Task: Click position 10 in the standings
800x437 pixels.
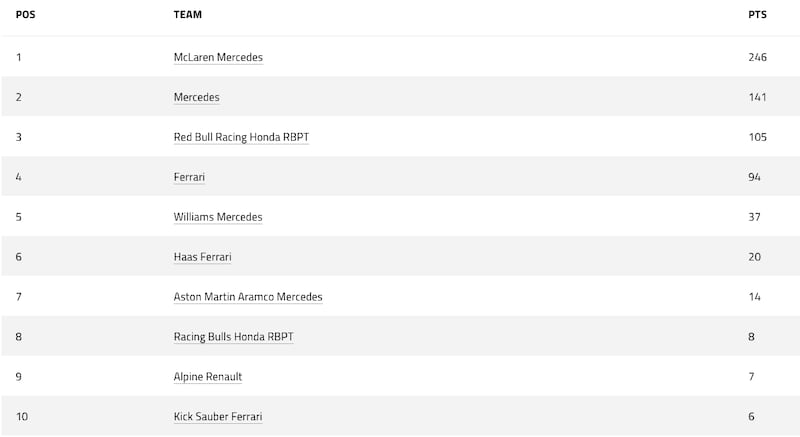Action: click(x=22, y=417)
